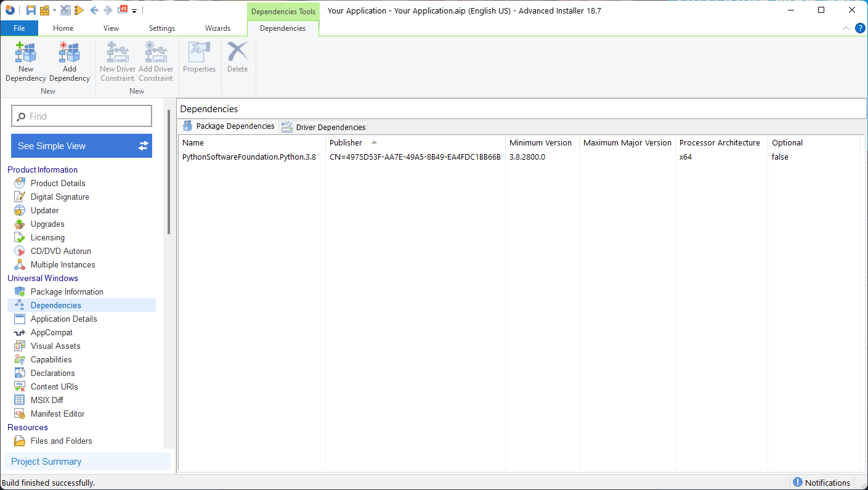Select the PythonSoftwareFoundation.Python.3.8 dependency row

(519, 157)
